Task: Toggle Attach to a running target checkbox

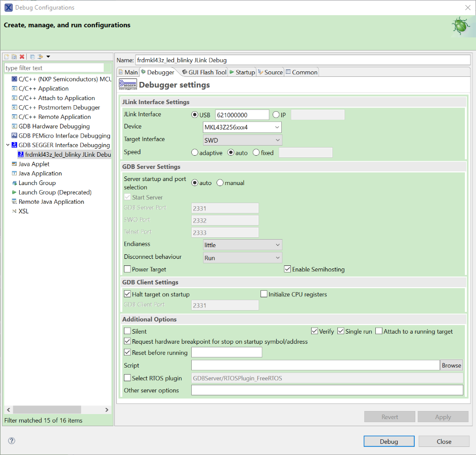Action: coord(379,331)
